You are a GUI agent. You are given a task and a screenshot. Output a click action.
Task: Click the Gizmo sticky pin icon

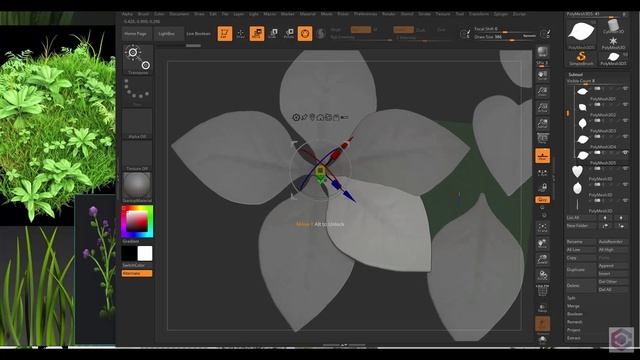tap(304, 118)
